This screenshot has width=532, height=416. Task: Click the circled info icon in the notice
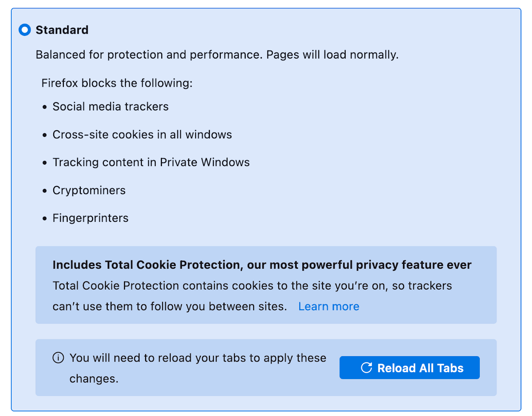pos(58,358)
